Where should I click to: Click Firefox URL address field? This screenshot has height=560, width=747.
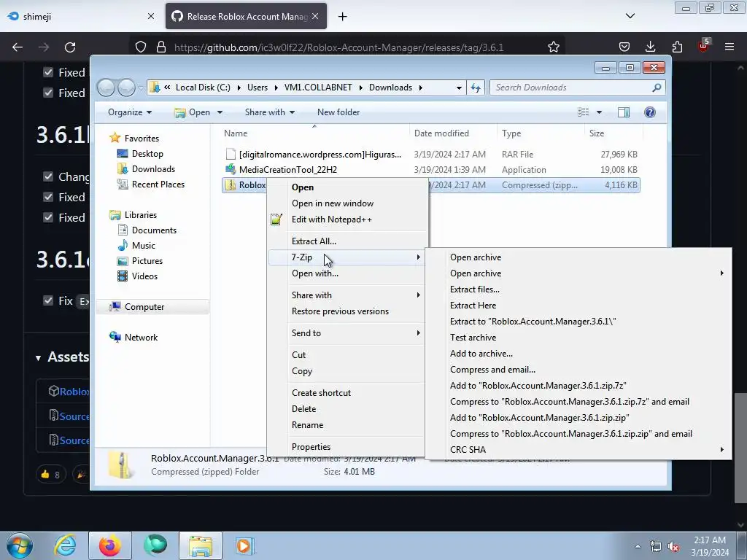click(x=338, y=47)
